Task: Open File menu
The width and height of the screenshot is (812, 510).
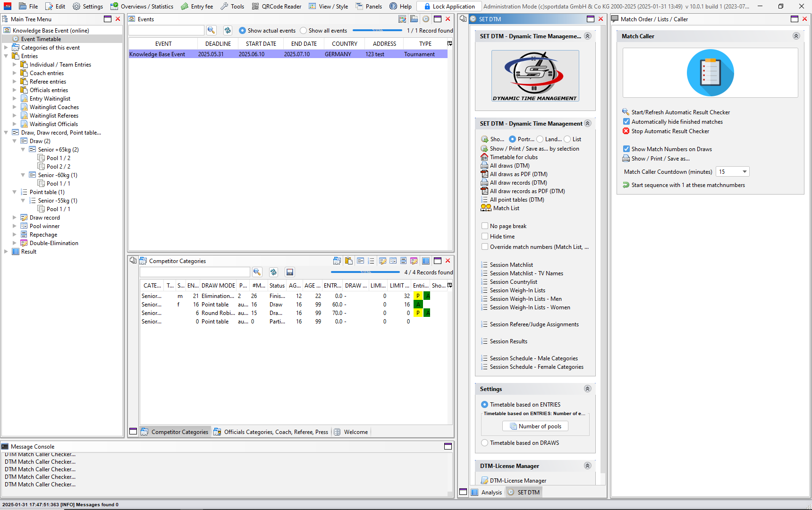Action: pos(28,6)
